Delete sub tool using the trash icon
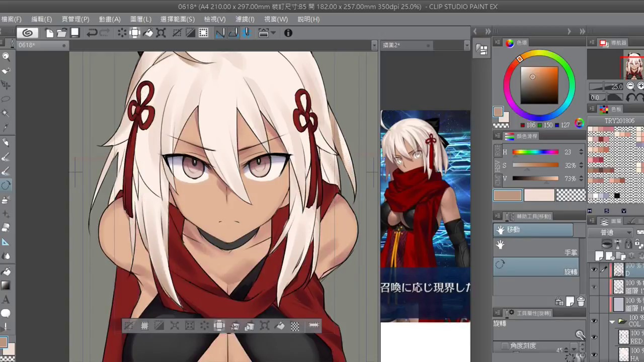 [x=581, y=301]
